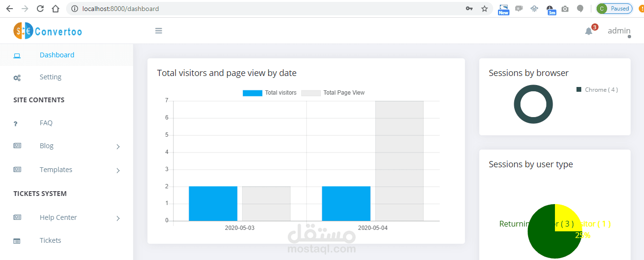Reload the page with browser refresh icon

coord(40,9)
